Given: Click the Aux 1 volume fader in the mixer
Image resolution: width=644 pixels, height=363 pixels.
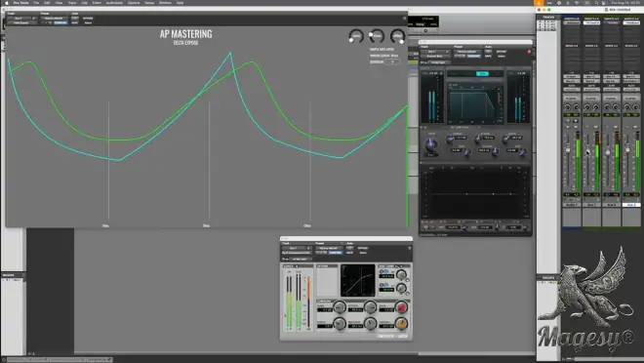Looking at the screenshot, I should tap(587, 152).
